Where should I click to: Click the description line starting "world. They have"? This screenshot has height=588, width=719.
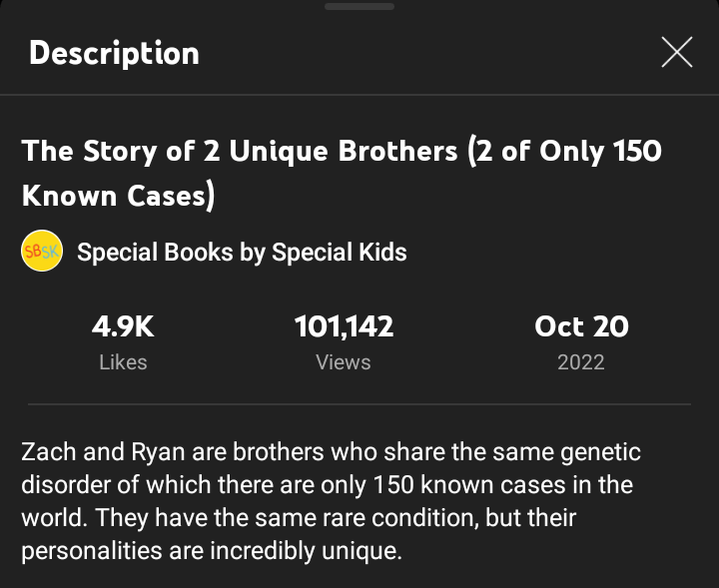(299, 519)
